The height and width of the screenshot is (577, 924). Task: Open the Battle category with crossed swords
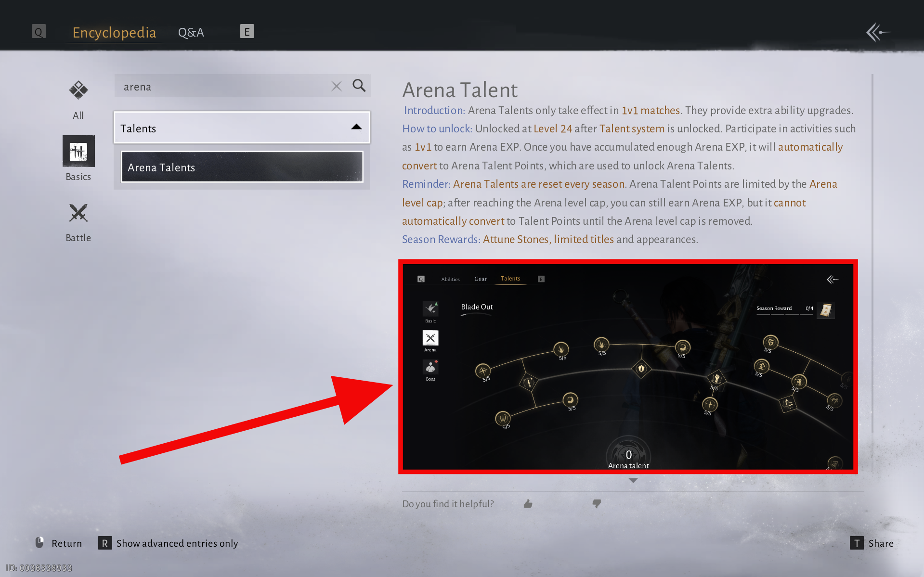coord(78,213)
